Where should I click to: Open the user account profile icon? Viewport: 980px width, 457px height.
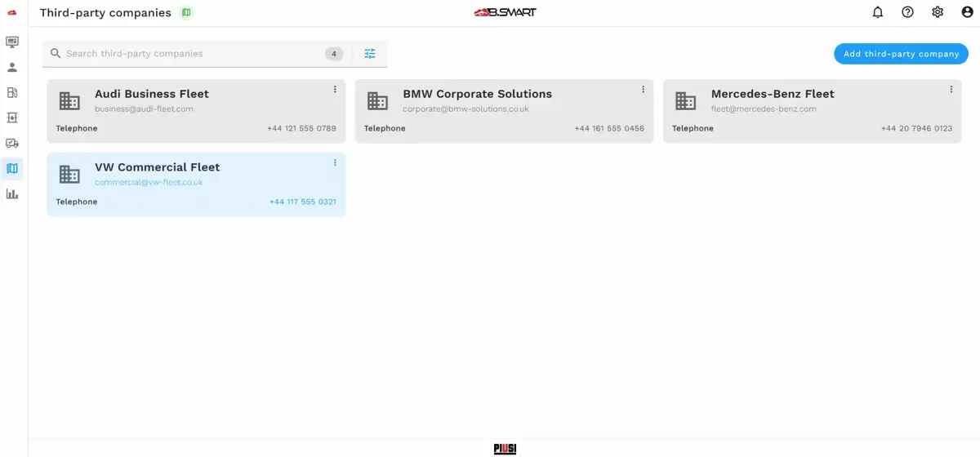tap(967, 12)
